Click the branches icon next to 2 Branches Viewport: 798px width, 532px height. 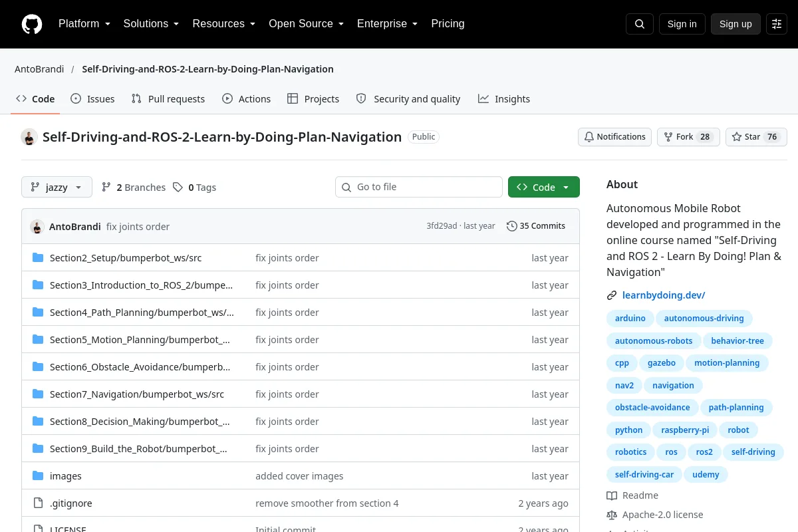coord(106,187)
